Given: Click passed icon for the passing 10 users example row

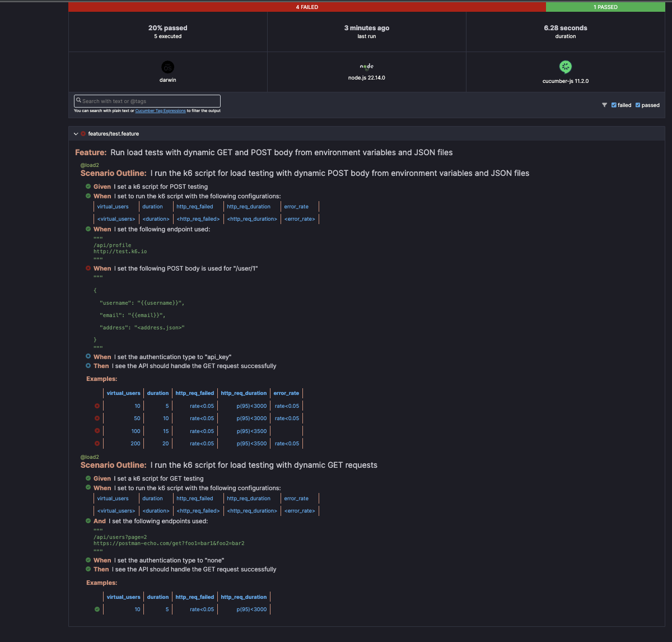Looking at the screenshot, I should tap(97, 610).
